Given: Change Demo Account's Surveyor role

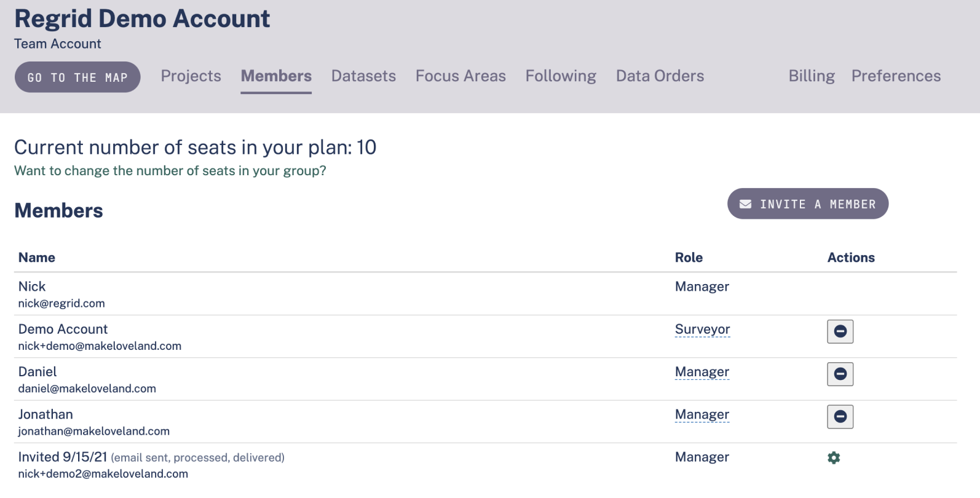Looking at the screenshot, I should [x=702, y=330].
